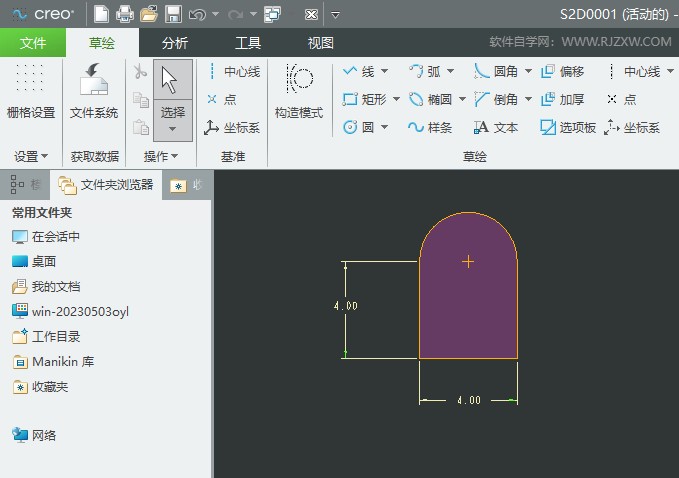Viewport: 679px width, 478px height.
Task: Click the Undo arrow icon
Action: point(197,15)
